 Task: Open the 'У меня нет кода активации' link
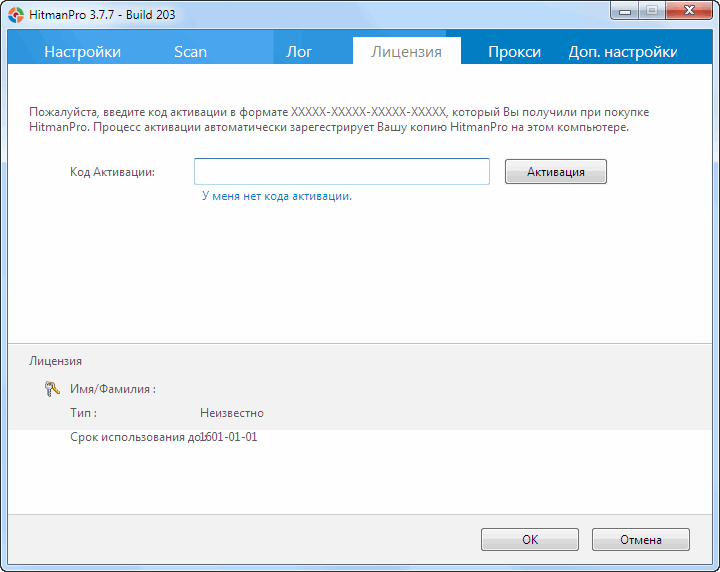(x=277, y=196)
